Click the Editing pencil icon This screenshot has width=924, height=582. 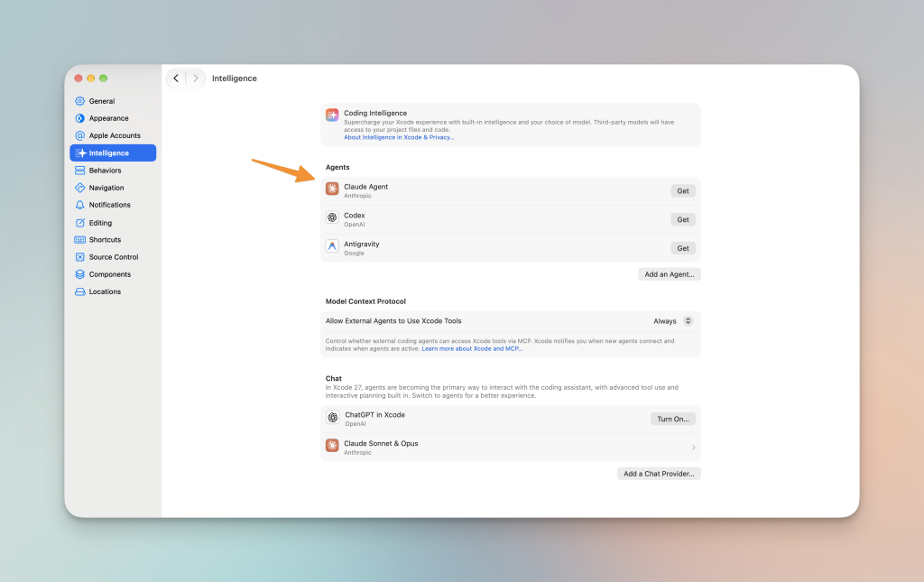coord(80,223)
